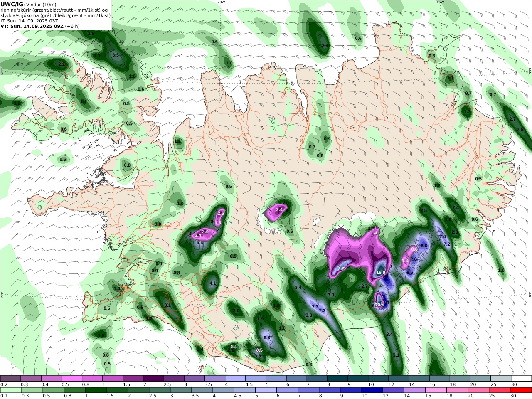Image resolution: width=532 pixels, height=399 pixels.
Task: Select the 15W longitude label
Action: point(440,2)
